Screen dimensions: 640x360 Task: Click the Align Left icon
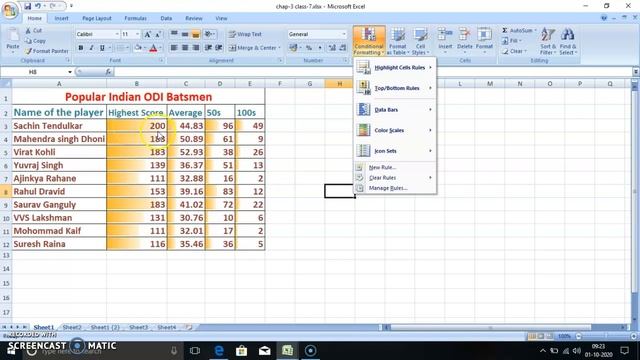[174, 48]
